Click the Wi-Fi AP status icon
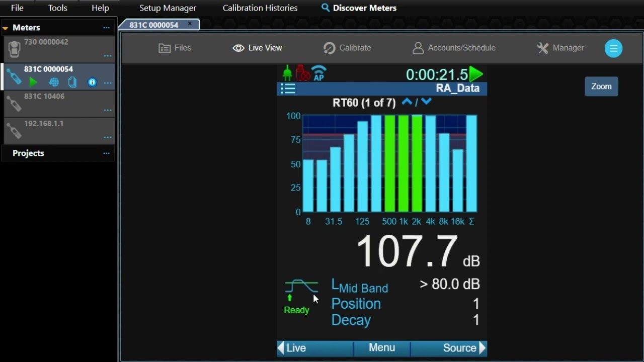This screenshot has width=644, height=362. [x=319, y=73]
